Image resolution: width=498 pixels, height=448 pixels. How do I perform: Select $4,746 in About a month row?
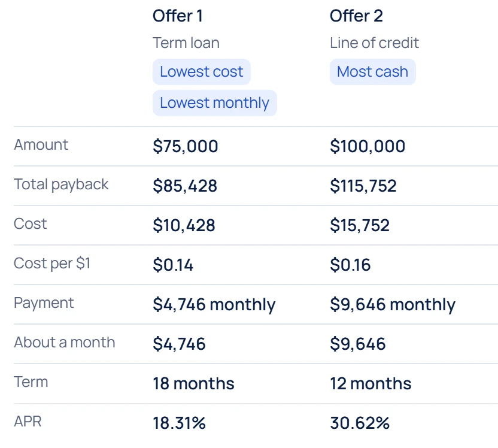[x=179, y=344]
